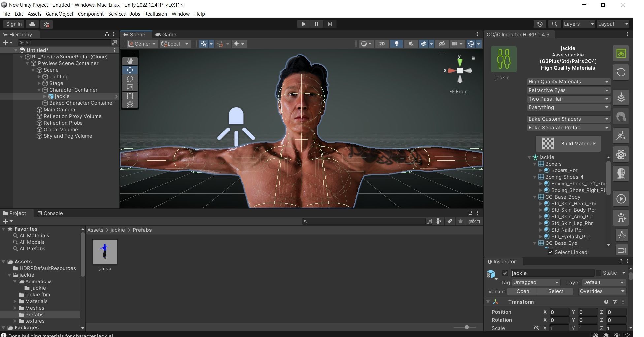Open the global search icon
The image size is (644, 337).
[x=554, y=24]
